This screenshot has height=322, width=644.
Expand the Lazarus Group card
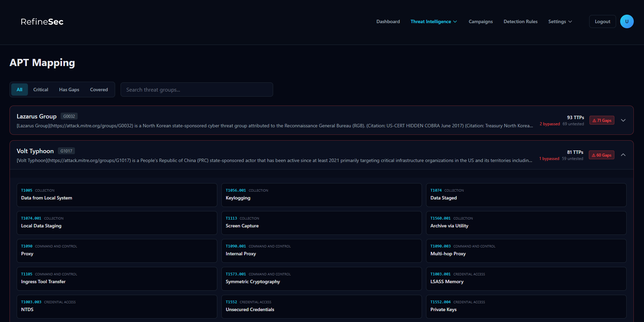click(623, 120)
